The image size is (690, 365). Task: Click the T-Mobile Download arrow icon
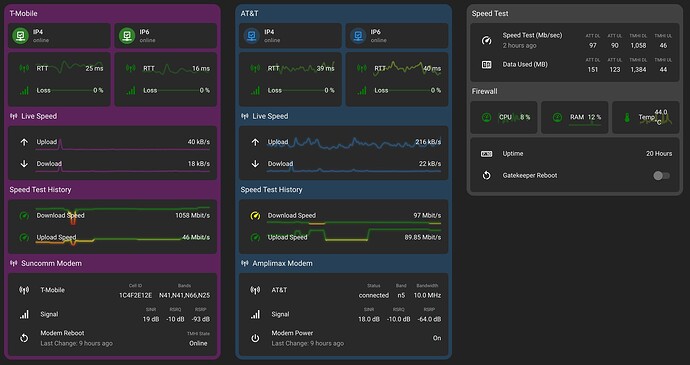click(24, 163)
